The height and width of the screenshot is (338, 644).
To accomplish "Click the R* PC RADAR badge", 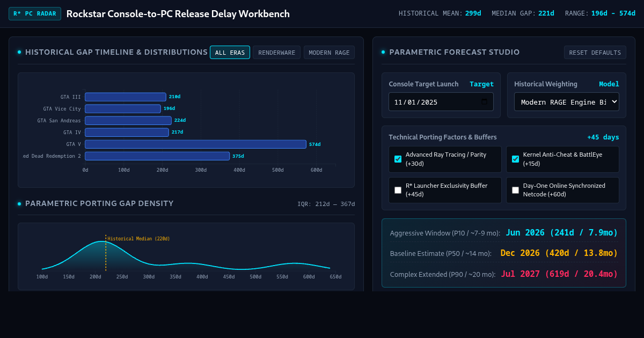I will pyautogui.click(x=35, y=13).
